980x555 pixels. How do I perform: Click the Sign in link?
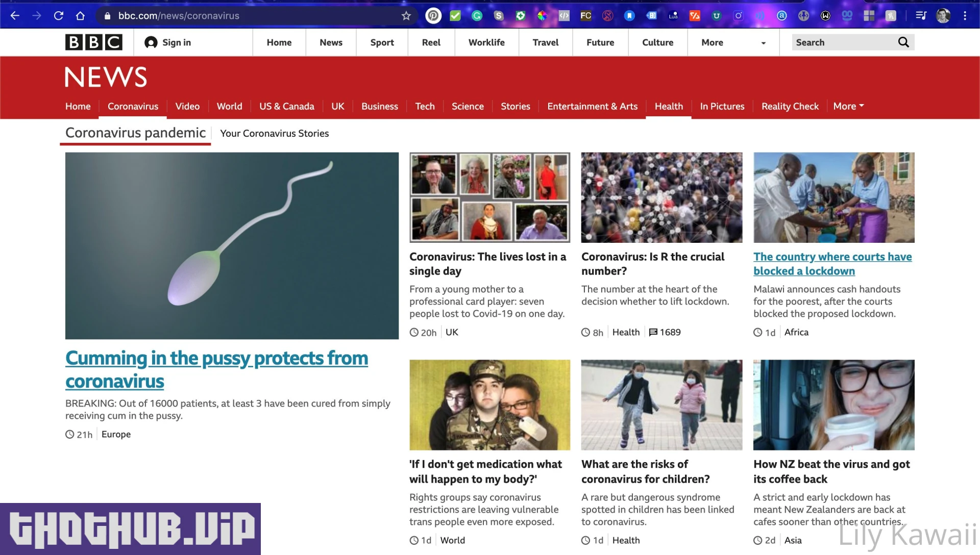point(168,42)
